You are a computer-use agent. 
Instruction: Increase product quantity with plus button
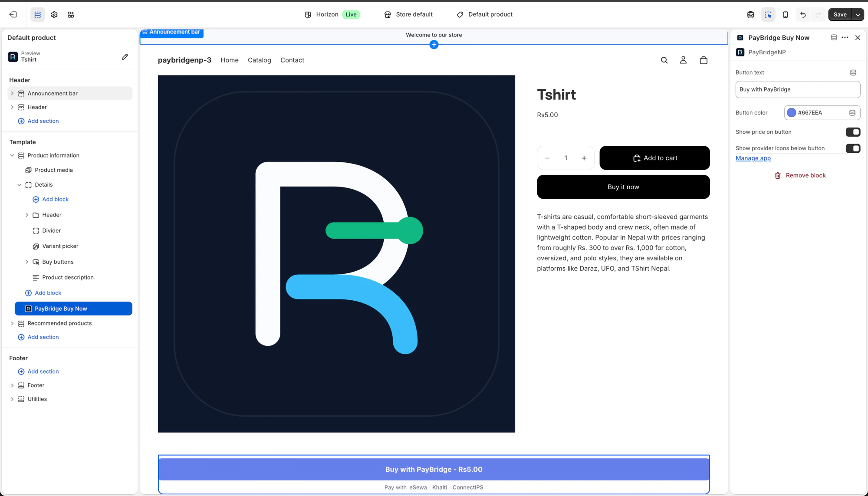click(x=584, y=158)
